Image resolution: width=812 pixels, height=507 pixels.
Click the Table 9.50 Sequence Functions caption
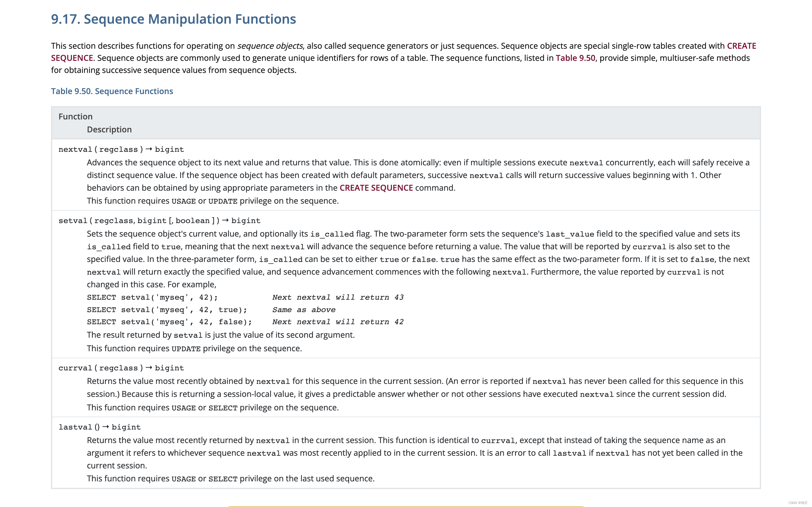click(112, 91)
